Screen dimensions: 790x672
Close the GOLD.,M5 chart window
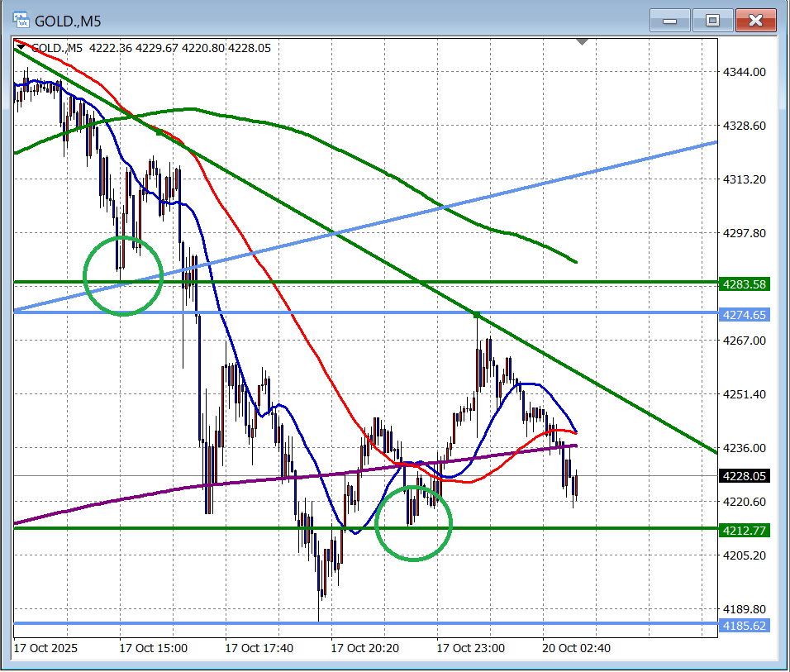click(x=755, y=20)
